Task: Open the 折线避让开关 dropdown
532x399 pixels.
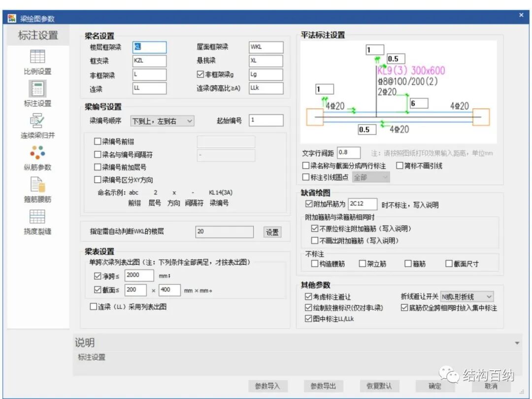Action: click(467, 296)
